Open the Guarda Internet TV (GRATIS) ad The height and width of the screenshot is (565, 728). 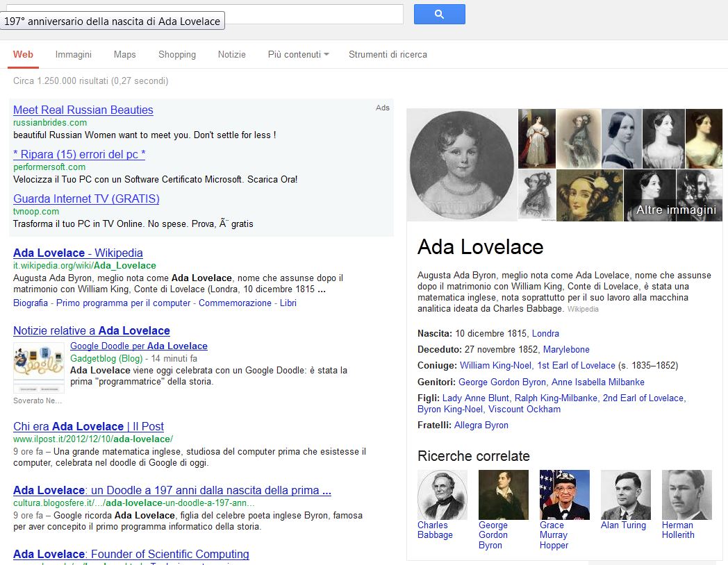[x=86, y=199]
